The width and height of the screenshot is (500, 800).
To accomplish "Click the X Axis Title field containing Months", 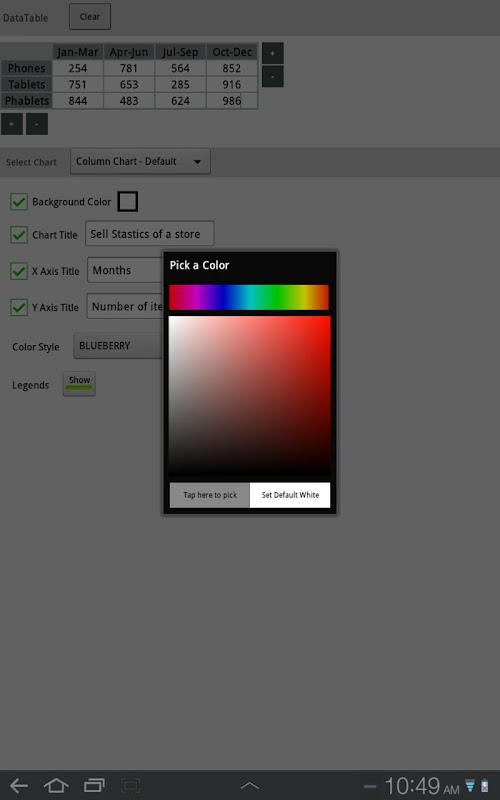I will pyautogui.click(x=126, y=270).
